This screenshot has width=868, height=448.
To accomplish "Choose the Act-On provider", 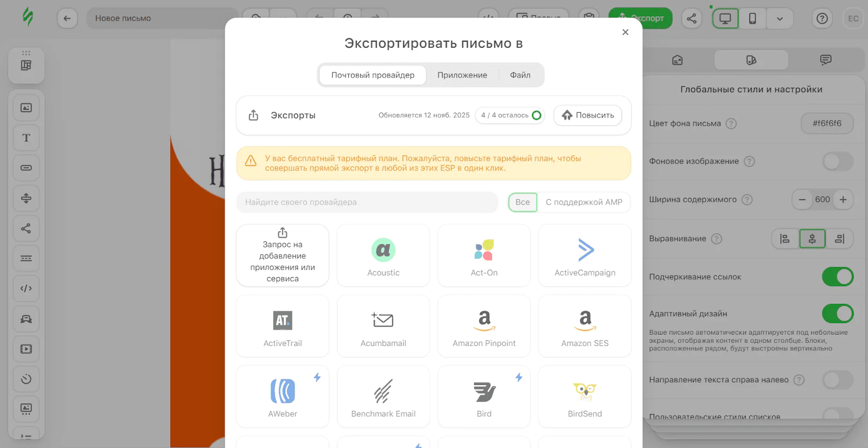I will [x=484, y=255].
